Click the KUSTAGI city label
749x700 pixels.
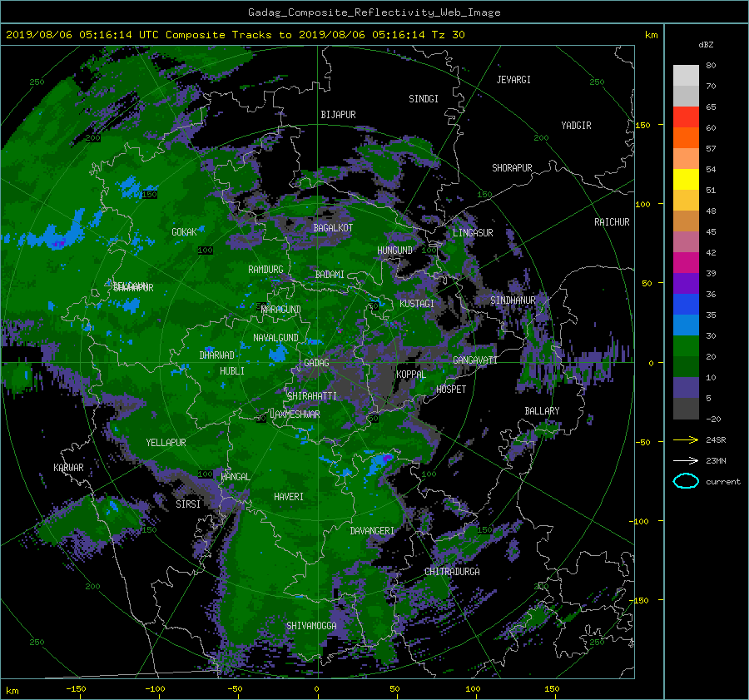pos(417,304)
